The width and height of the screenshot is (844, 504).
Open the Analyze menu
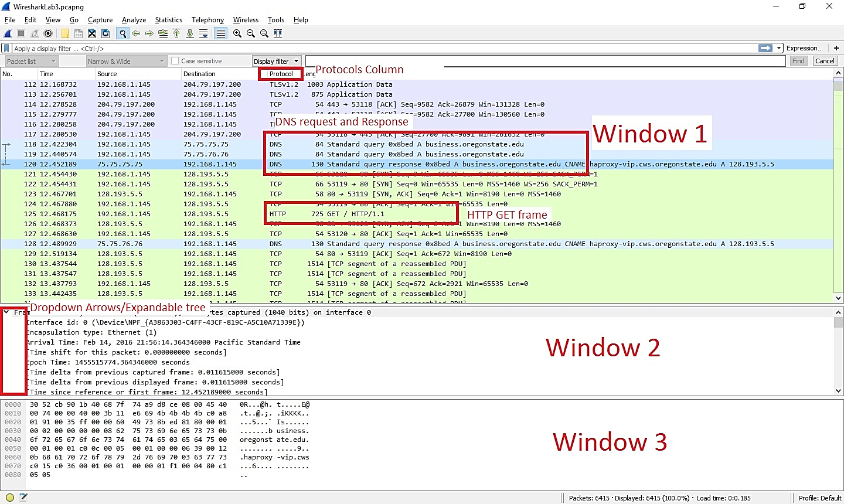click(134, 19)
